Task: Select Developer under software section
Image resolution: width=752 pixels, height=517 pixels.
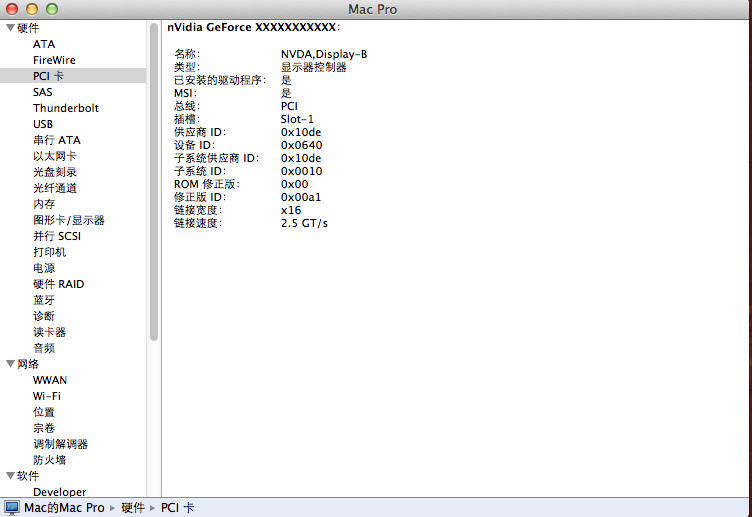Action: click(x=60, y=492)
